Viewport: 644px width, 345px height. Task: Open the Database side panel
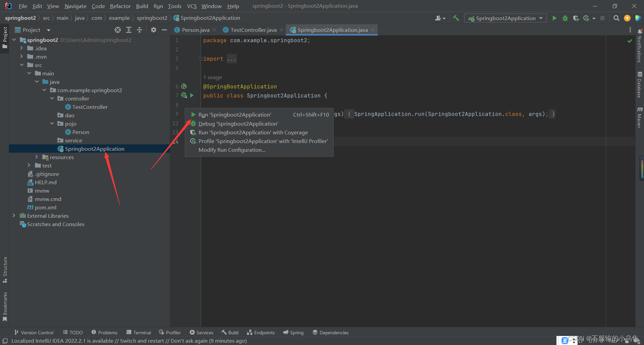click(x=640, y=85)
